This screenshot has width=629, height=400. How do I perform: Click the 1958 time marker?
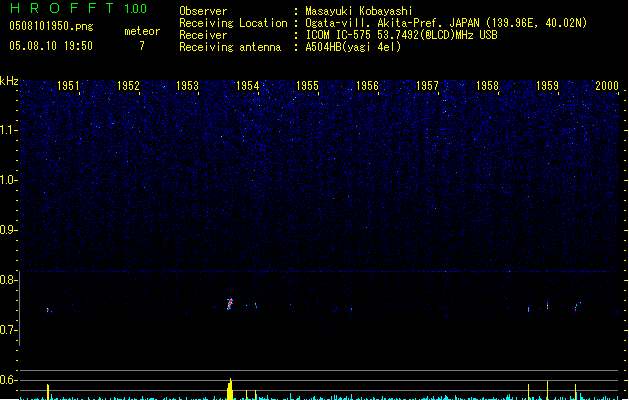click(487, 86)
